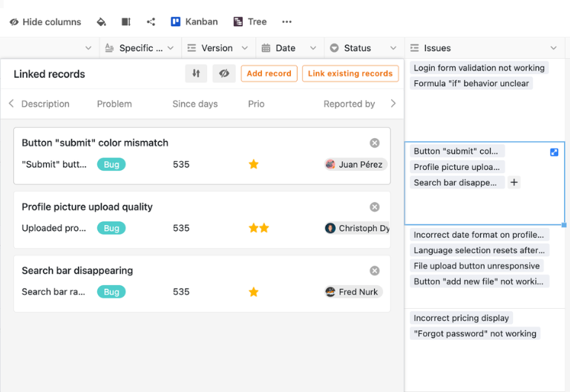This screenshot has width=570, height=392.
Task: Click the Fred Nurk collaborator chip
Action: [x=353, y=292]
